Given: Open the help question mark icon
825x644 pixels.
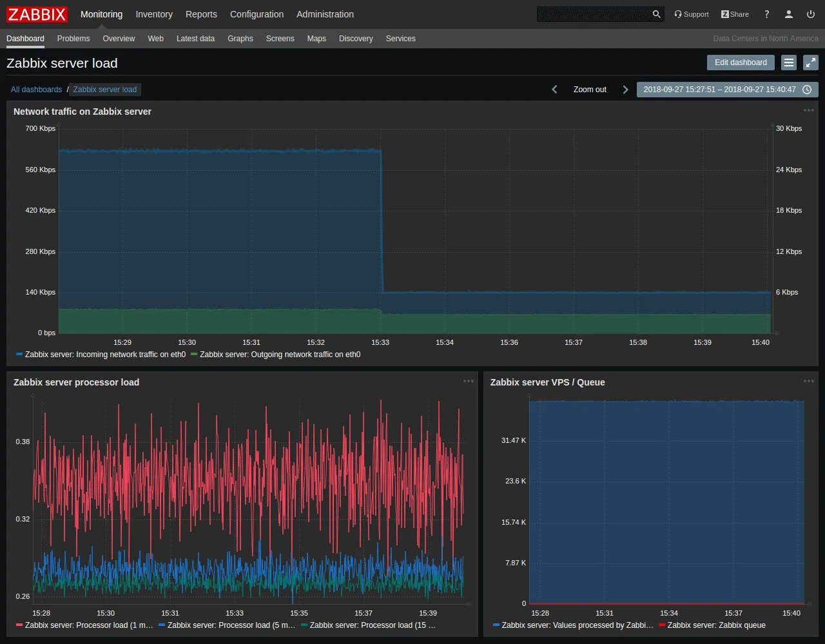Looking at the screenshot, I should 766,14.
